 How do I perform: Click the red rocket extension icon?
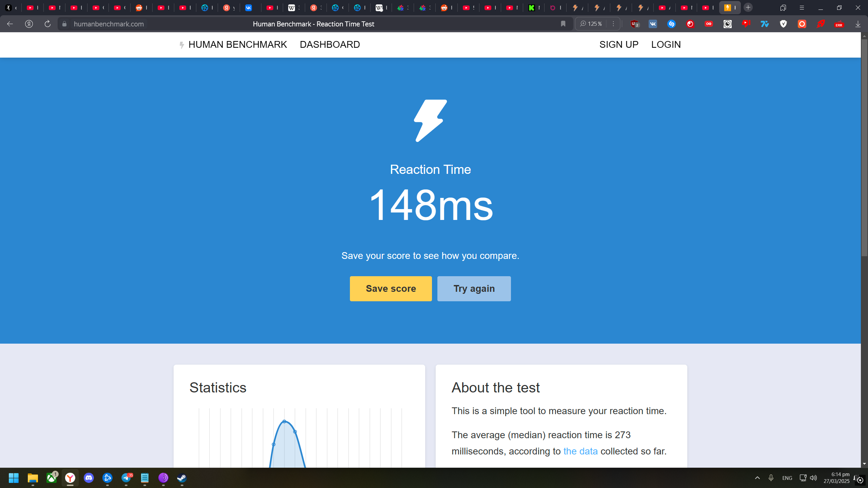[x=821, y=24]
